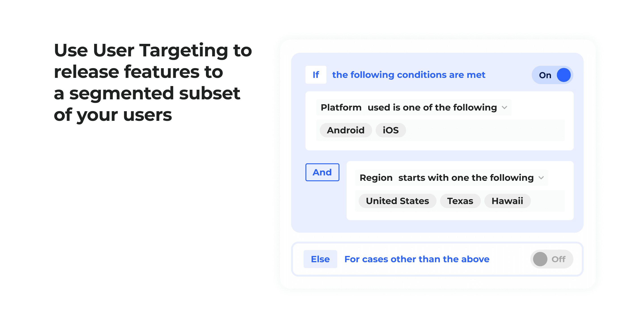644x328 pixels.
Task: Open the 'used is one of the following' dropdown
Action: click(x=432, y=108)
